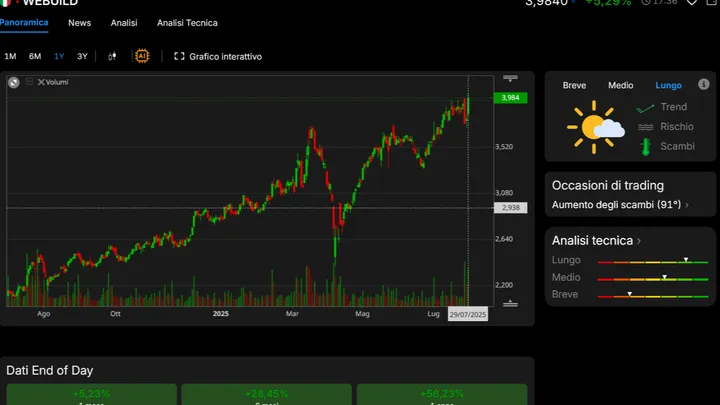The width and height of the screenshot is (720, 405).
Task: Click the Scambi label
Action: [677, 146]
